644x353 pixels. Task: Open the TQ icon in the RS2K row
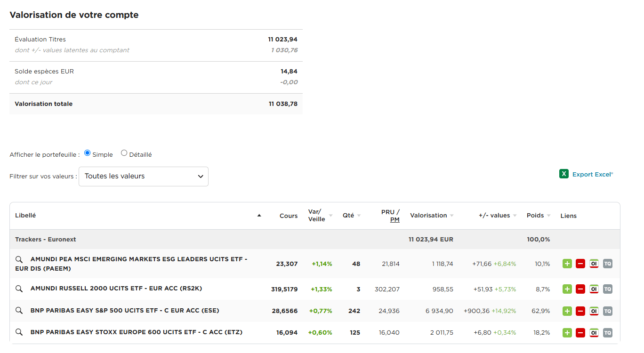click(608, 289)
